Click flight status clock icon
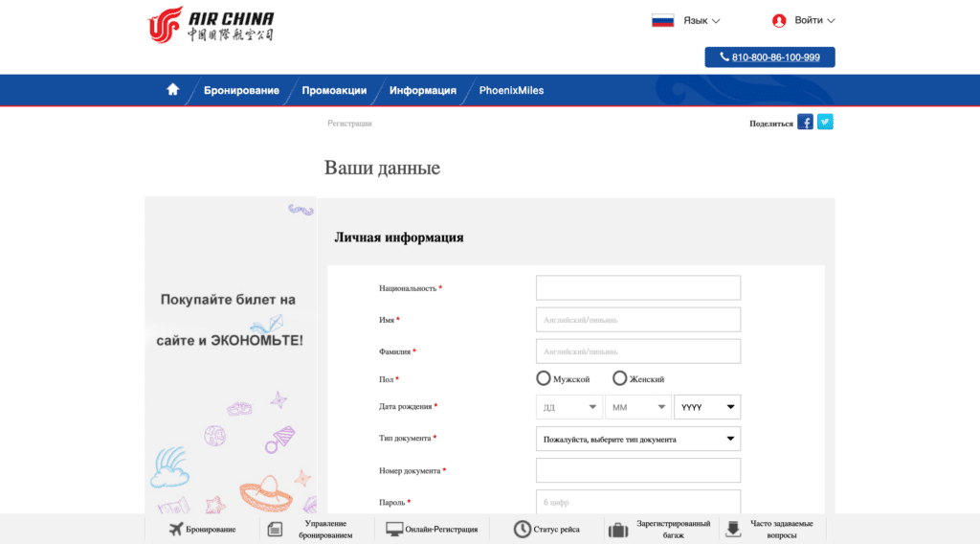The width and height of the screenshot is (980, 544). (522, 529)
